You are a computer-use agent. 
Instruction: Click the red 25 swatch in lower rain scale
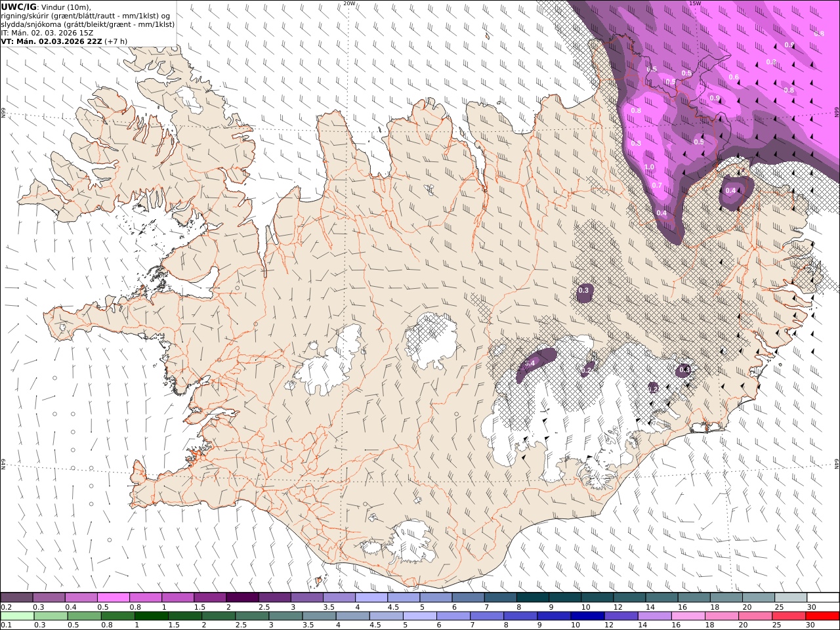[x=789, y=616]
